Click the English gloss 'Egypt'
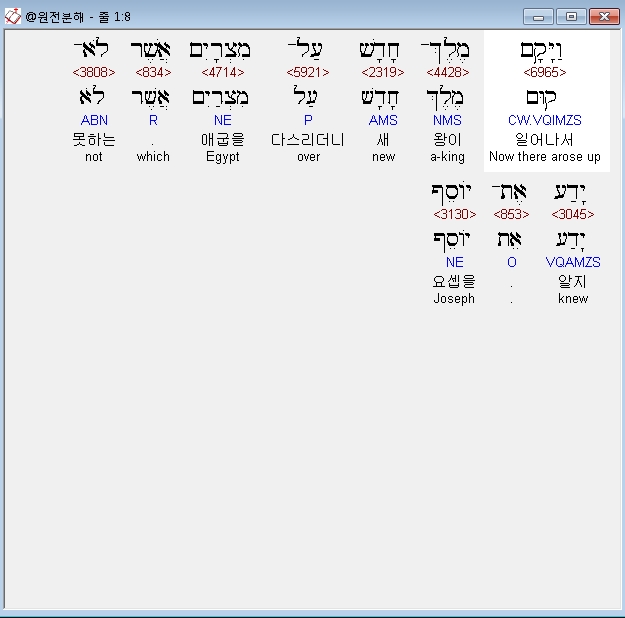 [x=222, y=157]
